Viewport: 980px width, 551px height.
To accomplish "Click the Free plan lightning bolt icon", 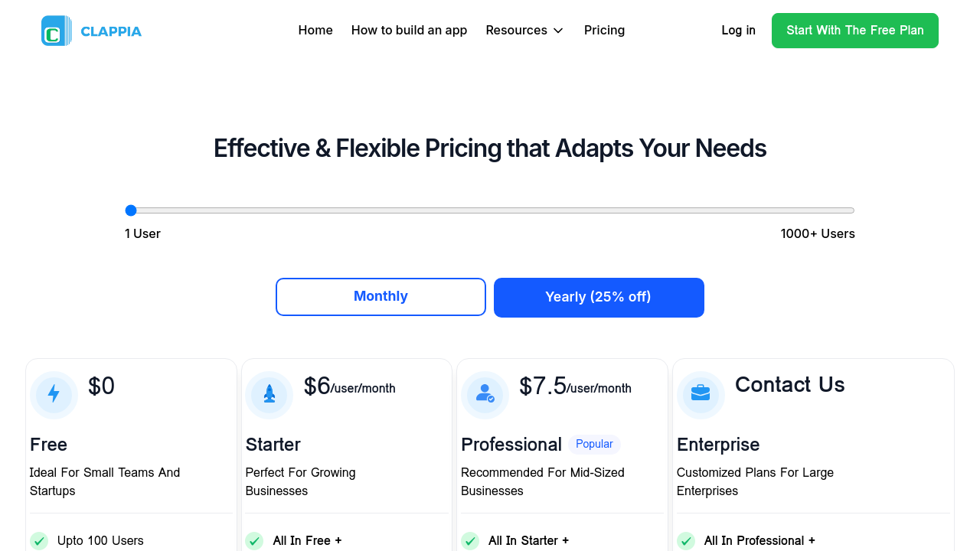I will (x=54, y=394).
